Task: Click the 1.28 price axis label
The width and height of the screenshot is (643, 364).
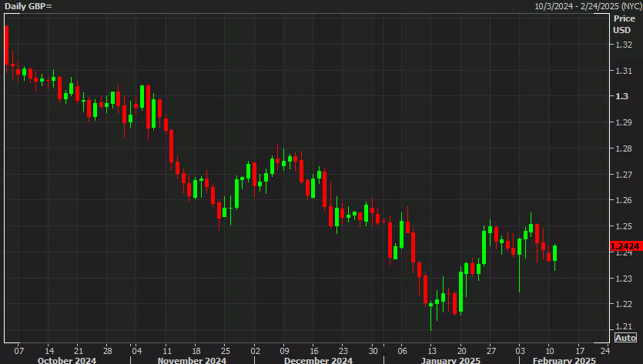Action: (x=623, y=149)
